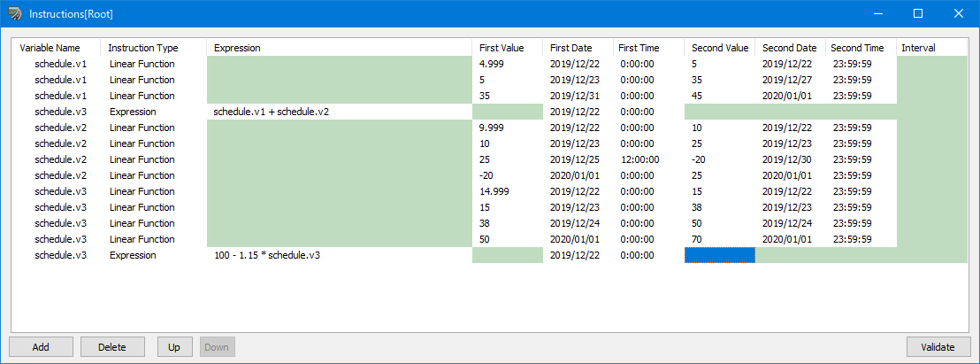Screen dimensions: 980x364
Task: Click the Instruction Type column header
Action: (153, 48)
